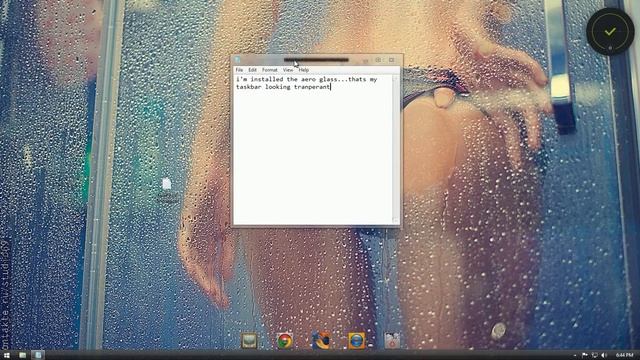Screen dimensions: 640x360
Task: Open the View menu in Notepad
Action: point(288,70)
